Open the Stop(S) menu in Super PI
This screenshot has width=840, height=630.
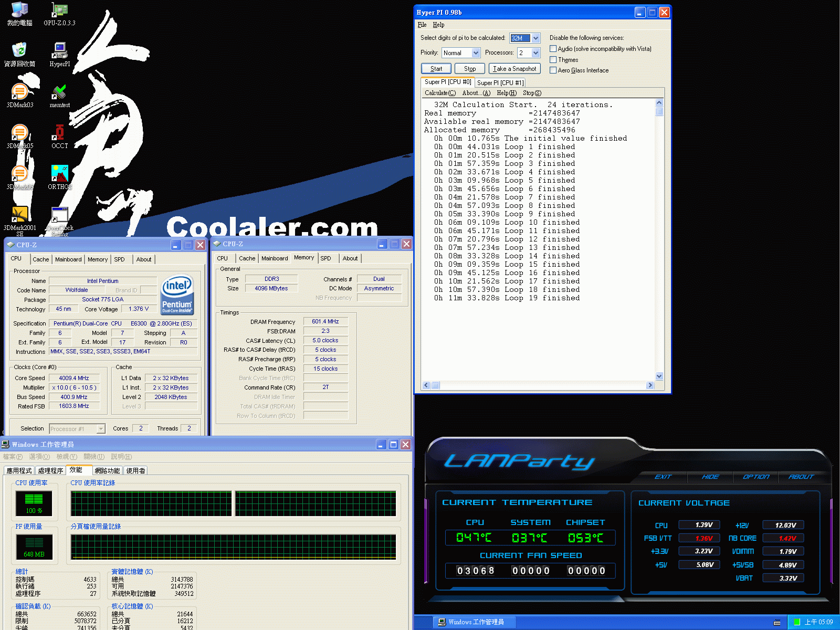[532, 93]
